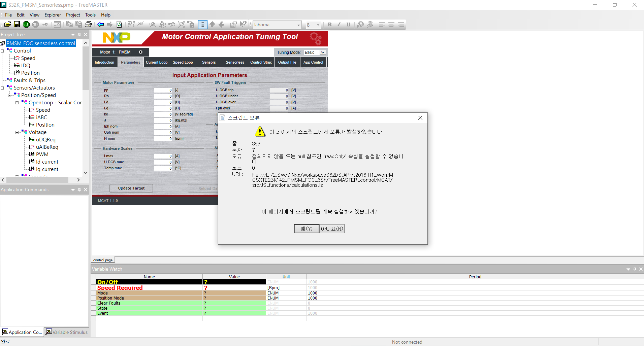
Task: Open the Tuning Mode dropdown
Action: coord(323,52)
